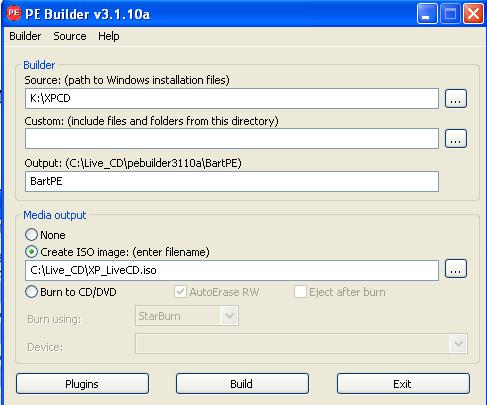The image size is (487, 405).
Task: Browse for the Windows source path
Action: tap(456, 98)
